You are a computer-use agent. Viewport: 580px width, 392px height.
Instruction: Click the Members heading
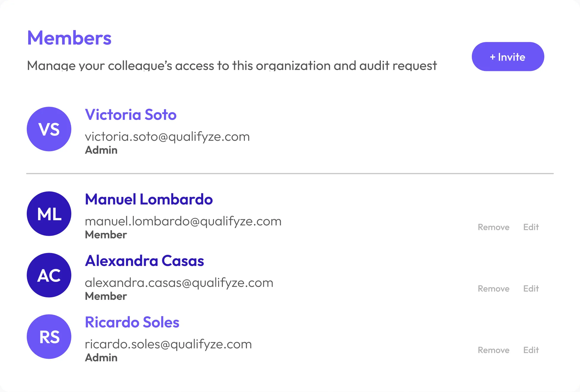(x=69, y=38)
